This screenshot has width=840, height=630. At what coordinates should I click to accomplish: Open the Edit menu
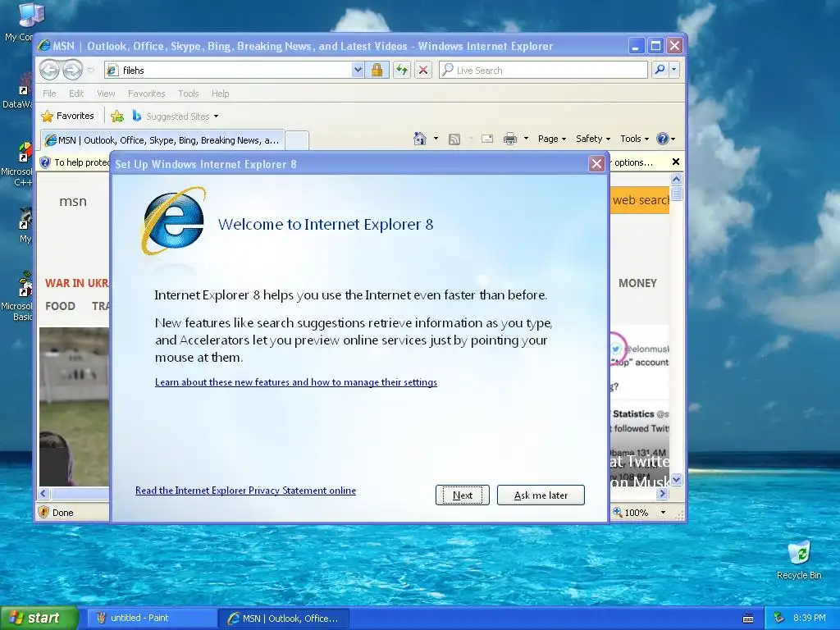click(x=76, y=94)
